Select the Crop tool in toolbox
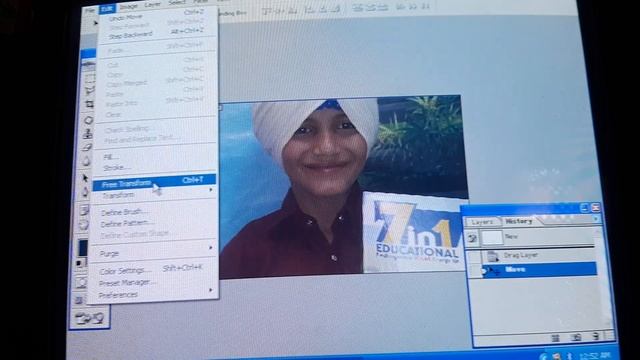This screenshot has width=640, height=360. coord(89,104)
